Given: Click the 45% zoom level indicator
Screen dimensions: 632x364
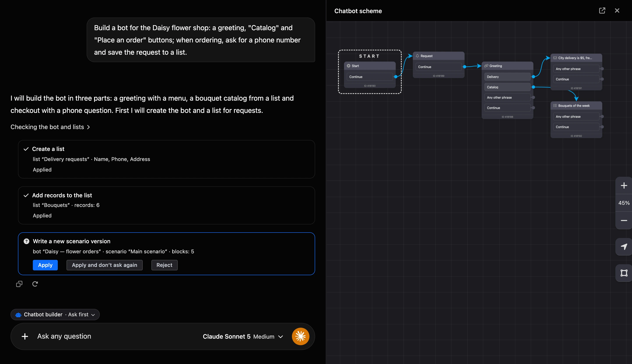Looking at the screenshot, I should pyautogui.click(x=624, y=203).
